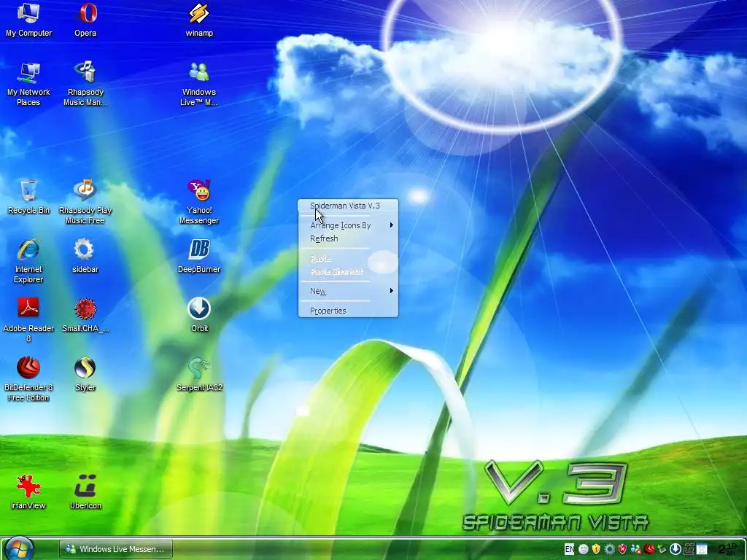Click the BitDefender red tray icon

(x=649, y=549)
